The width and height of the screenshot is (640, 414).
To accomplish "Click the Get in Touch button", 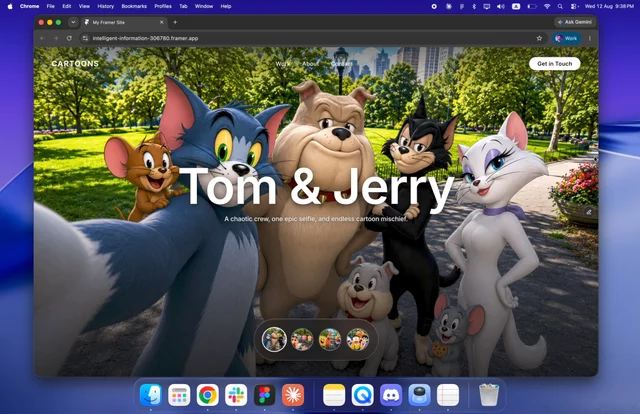I will pyautogui.click(x=554, y=64).
